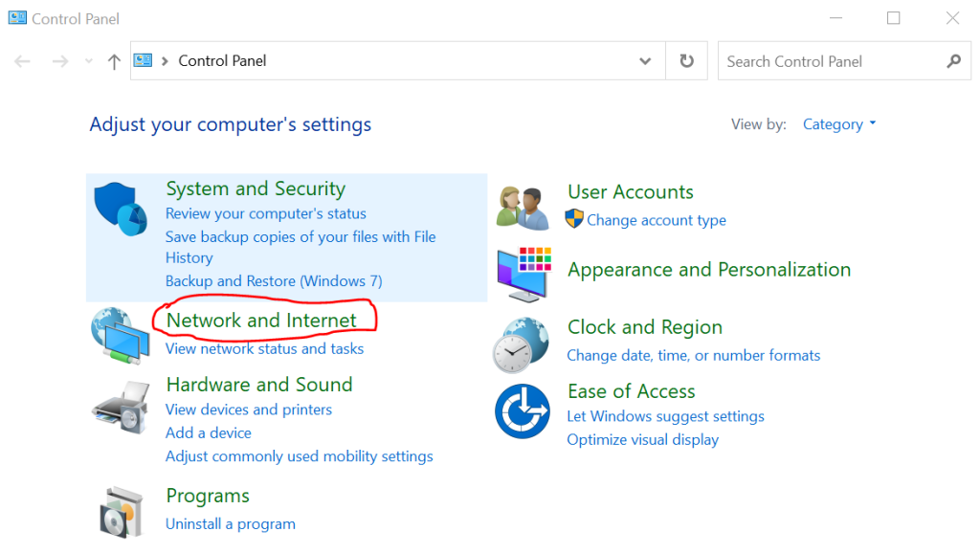Open the View by Category dropdown

click(x=839, y=124)
